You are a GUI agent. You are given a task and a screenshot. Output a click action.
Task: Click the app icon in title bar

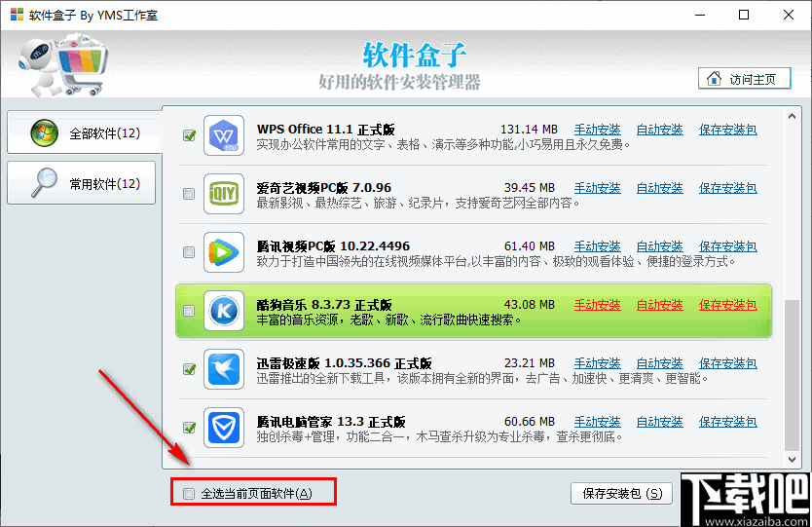pyautogui.click(x=17, y=15)
